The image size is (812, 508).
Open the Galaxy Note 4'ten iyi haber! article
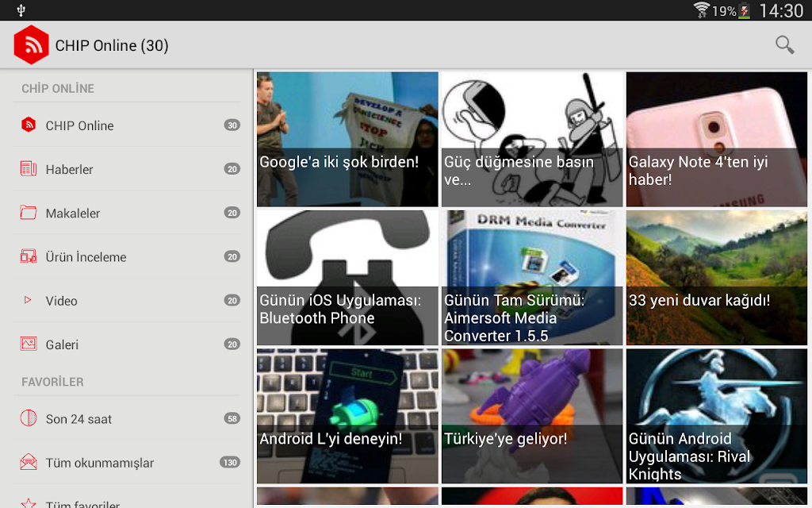(717, 140)
